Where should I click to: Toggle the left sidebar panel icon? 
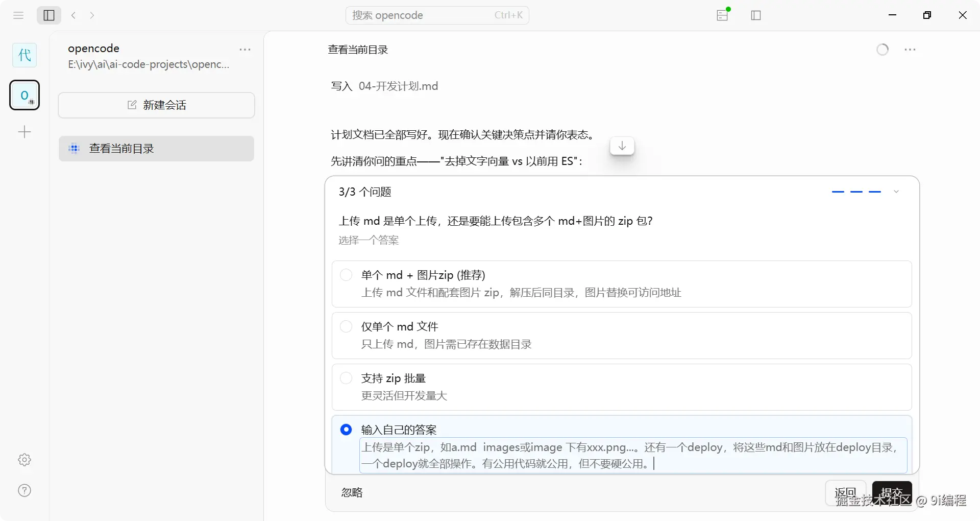coord(49,15)
